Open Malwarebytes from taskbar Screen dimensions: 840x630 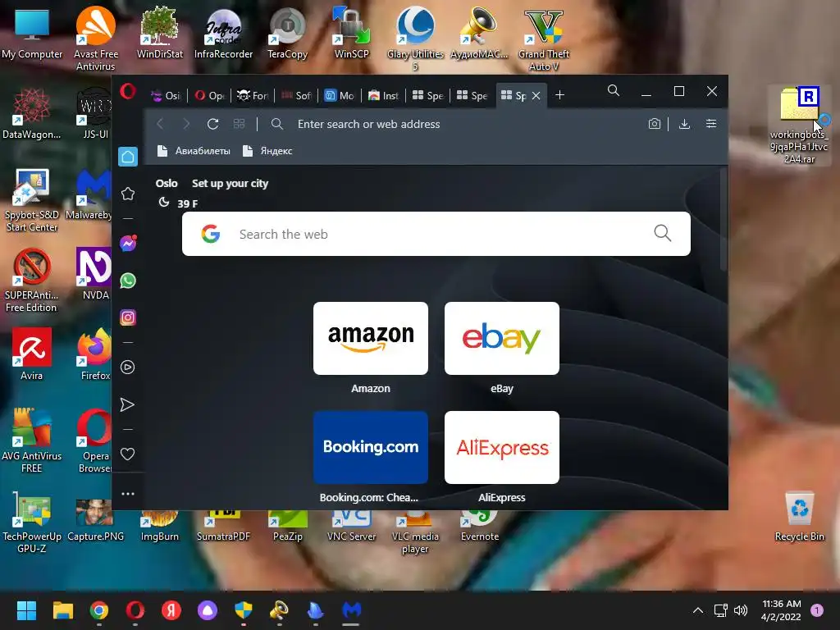coord(351,610)
